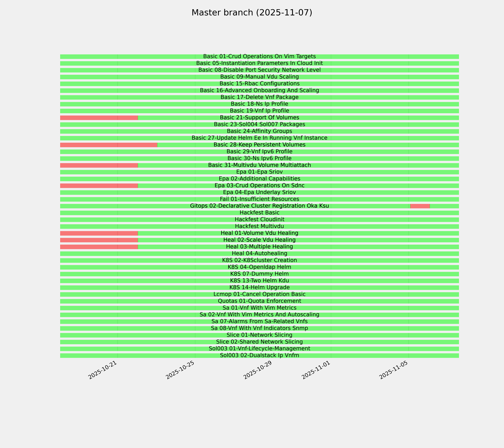Click the Quotas 01-Quota Enforcement label
This screenshot has width=504, height=448.
(x=259, y=301)
